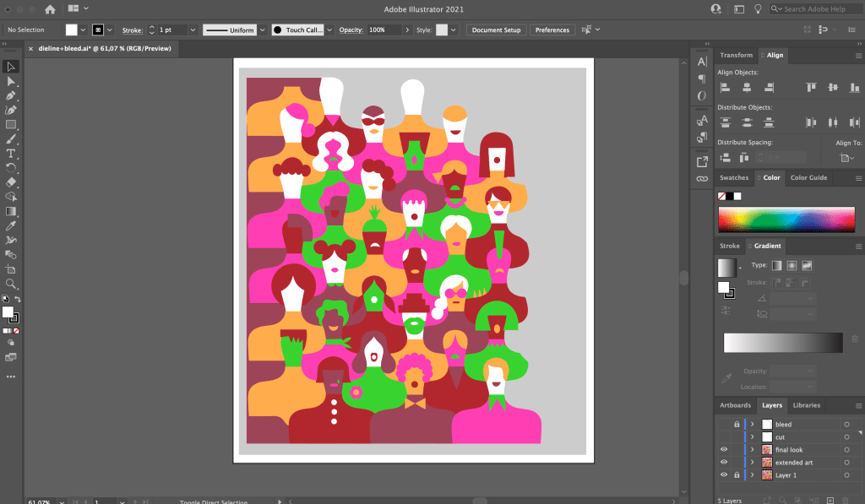Select the Rectangle tool
865x504 pixels.
point(11,124)
